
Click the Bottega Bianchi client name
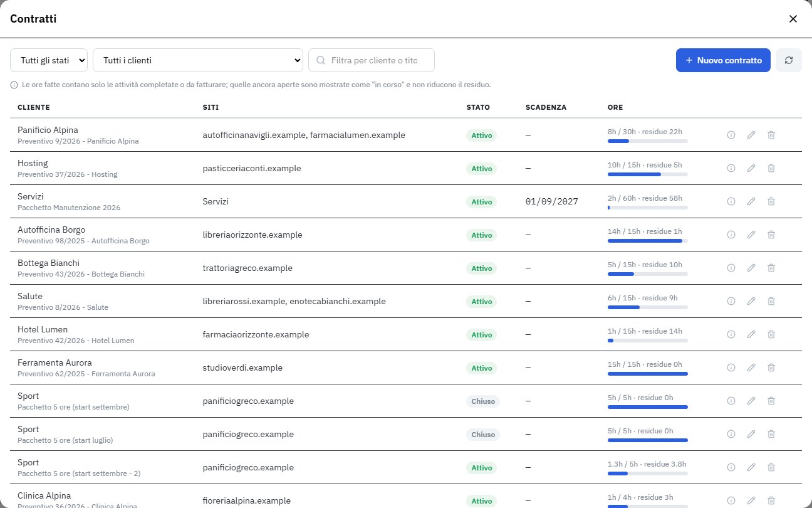pos(48,263)
